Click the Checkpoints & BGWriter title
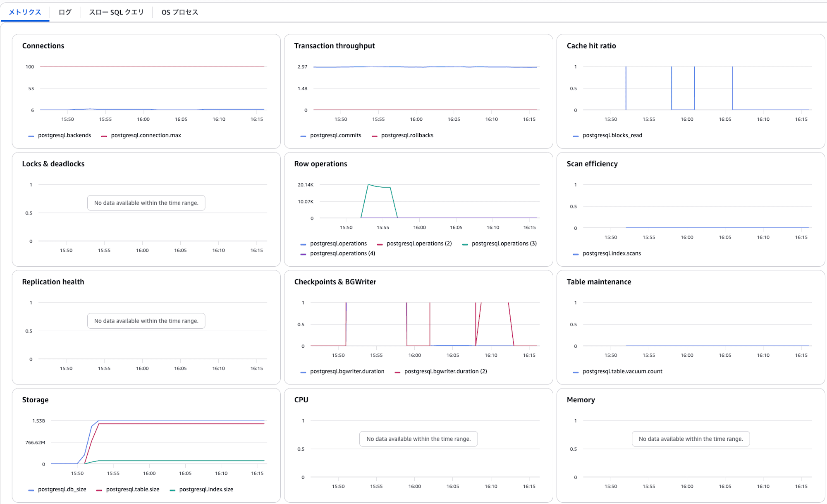Screen dimensions: 827x504 pos(335,282)
